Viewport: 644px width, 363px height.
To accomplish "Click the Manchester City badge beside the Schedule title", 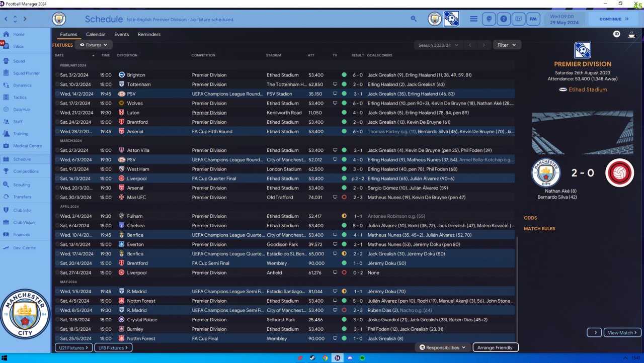I will pyautogui.click(x=59, y=19).
